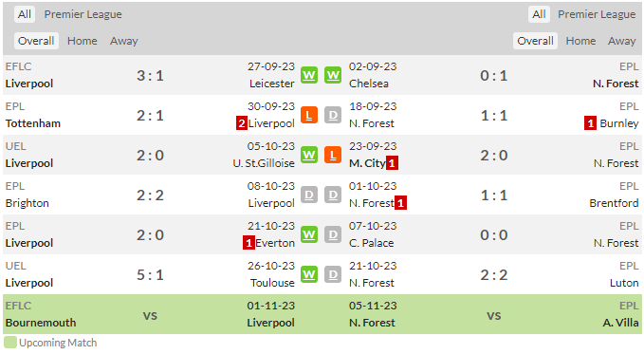Open the 5 : 1 Liverpool Toulouse score
The height and width of the screenshot is (354, 644).
pos(150,274)
